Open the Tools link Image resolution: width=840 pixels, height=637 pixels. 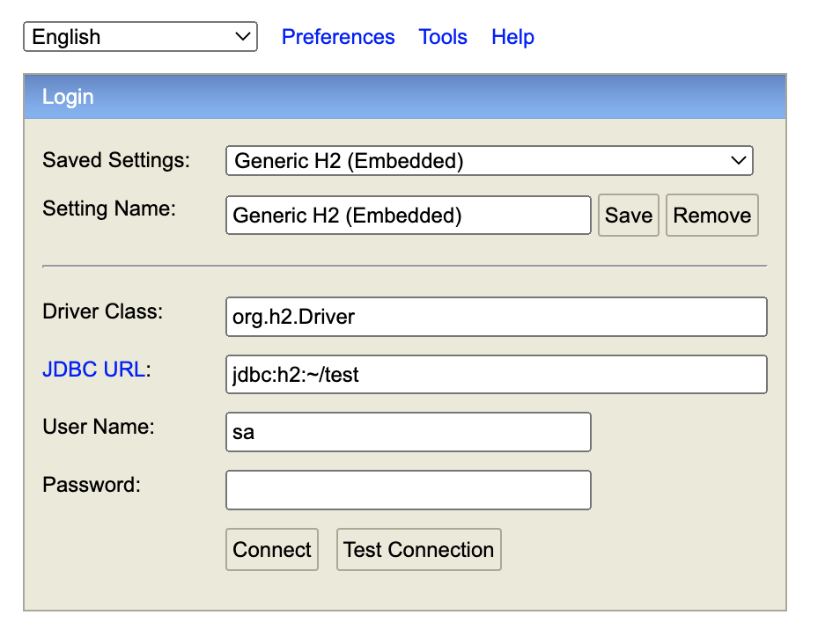coord(443,37)
